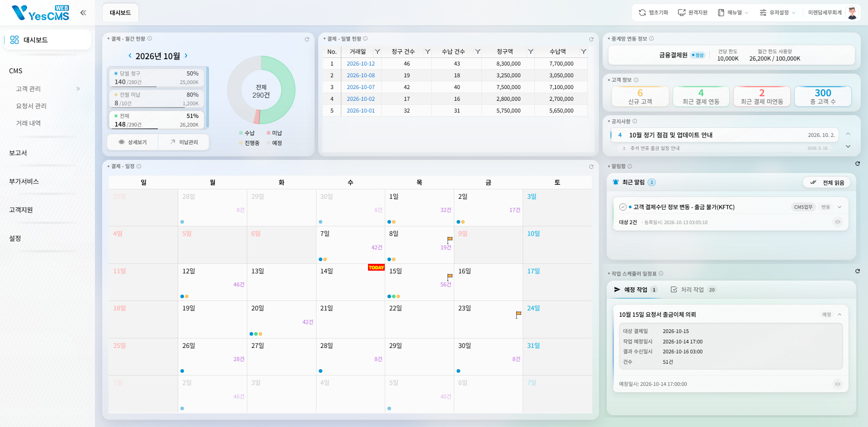Click the 미납관리 button
The width and height of the screenshot is (868, 427).
184,142
